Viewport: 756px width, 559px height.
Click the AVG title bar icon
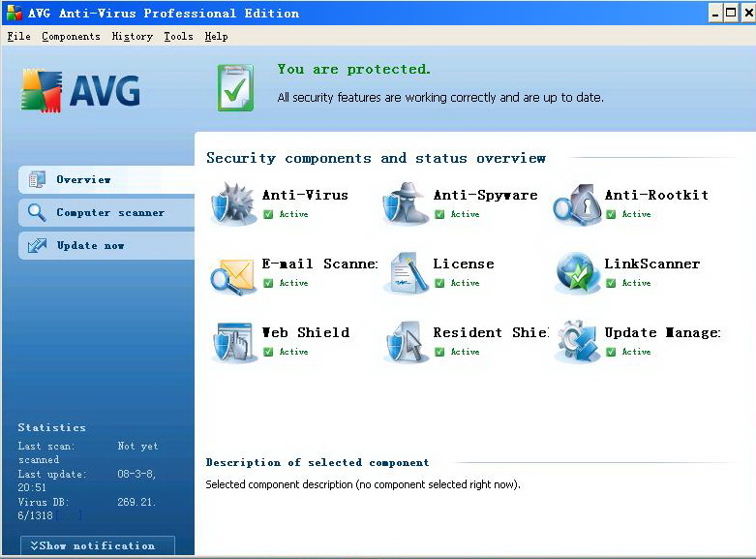(15, 13)
